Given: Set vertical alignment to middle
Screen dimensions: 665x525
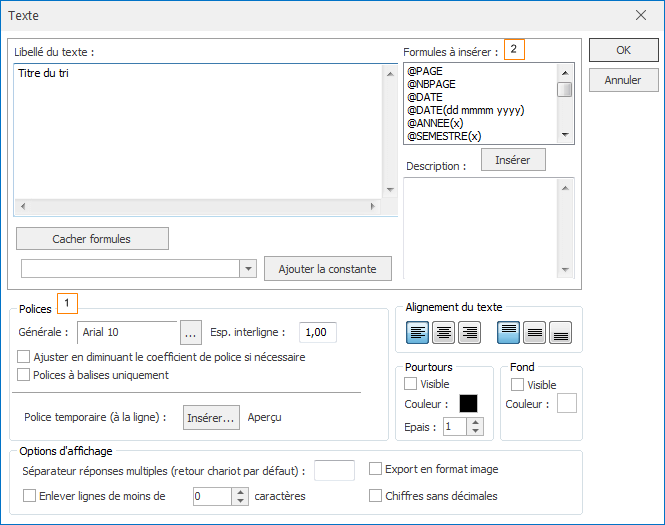Looking at the screenshot, I should pos(535,333).
